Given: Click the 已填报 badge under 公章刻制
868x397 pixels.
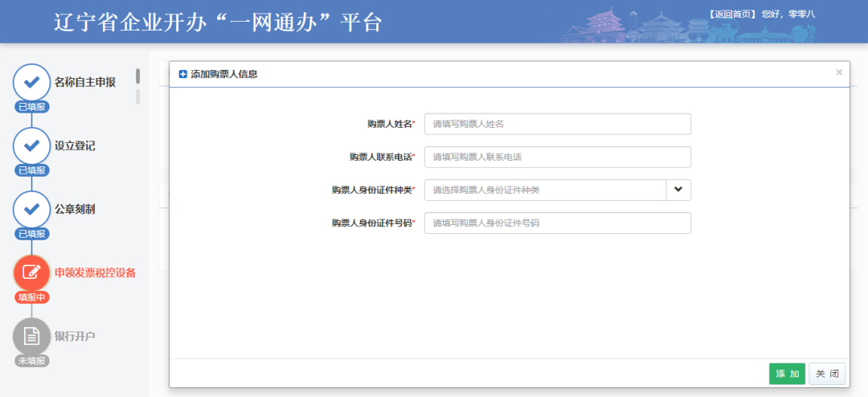Looking at the screenshot, I should [31, 234].
